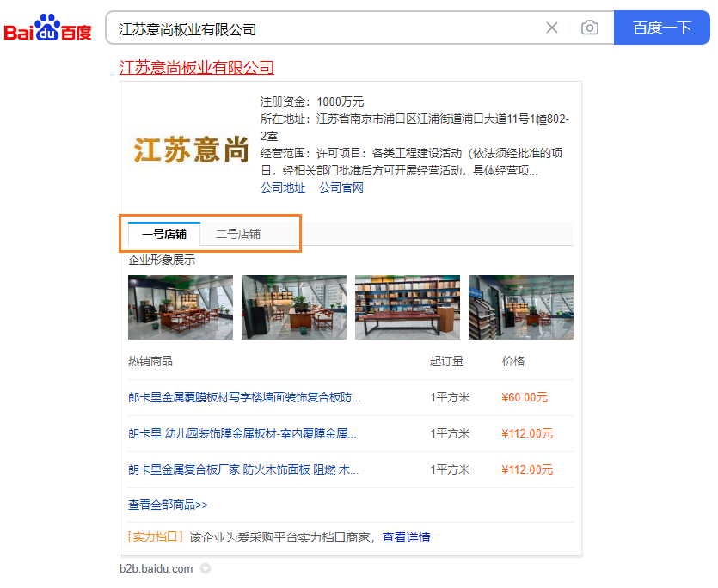Open the 公司地址 link
This screenshot has height=588, width=718.
tap(283, 187)
